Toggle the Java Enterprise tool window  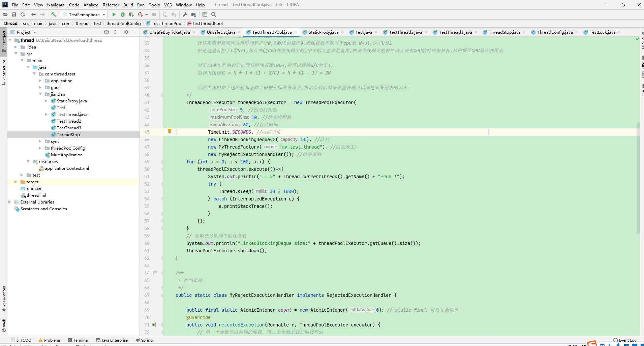pos(112,340)
